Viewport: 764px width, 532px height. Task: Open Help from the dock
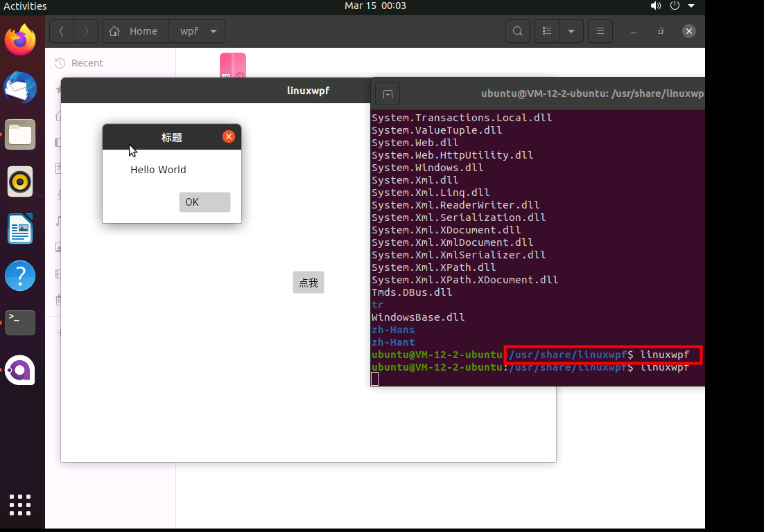tap(20, 276)
